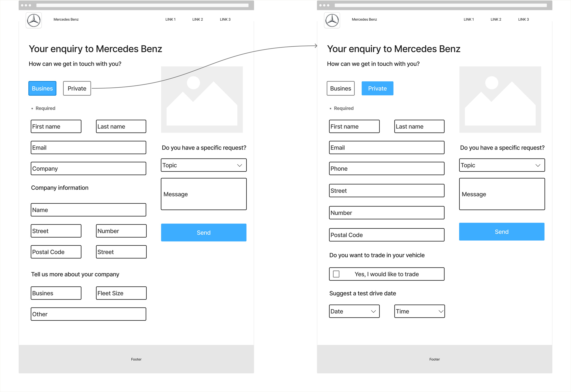Click image placeholder in right wireframe
This screenshot has width=571, height=392.
point(500,100)
